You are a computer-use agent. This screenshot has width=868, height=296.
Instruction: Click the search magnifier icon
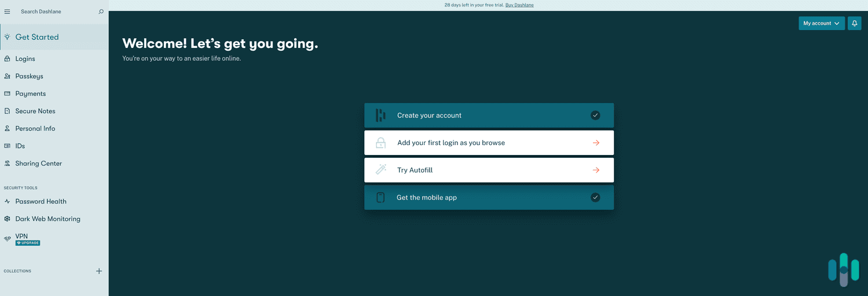[101, 12]
